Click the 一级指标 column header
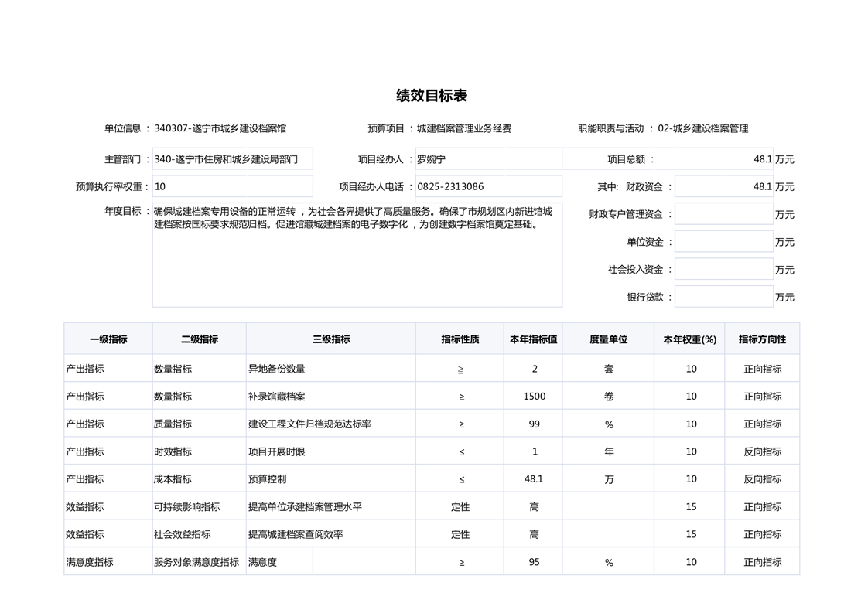This screenshot has height=613, width=868. 108,339
